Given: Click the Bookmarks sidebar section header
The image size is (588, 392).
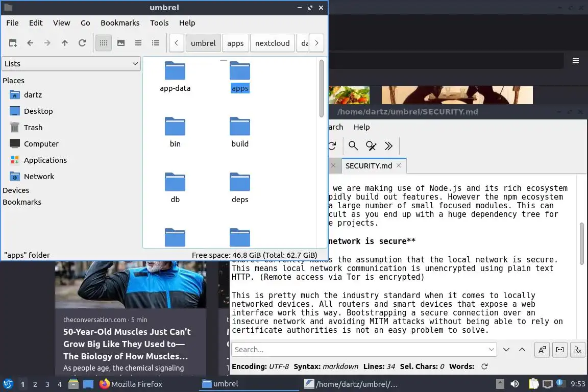Looking at the screenshot, I should coord(22,202).
